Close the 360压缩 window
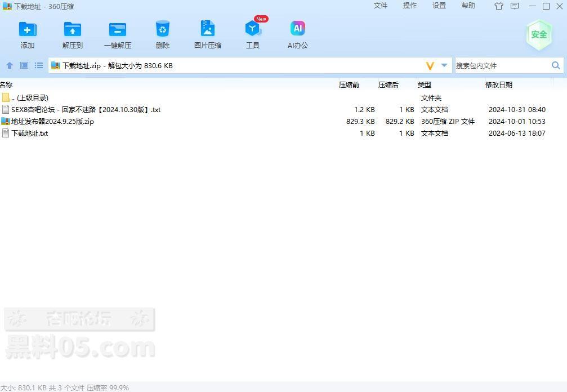 (x=560, y=6)
